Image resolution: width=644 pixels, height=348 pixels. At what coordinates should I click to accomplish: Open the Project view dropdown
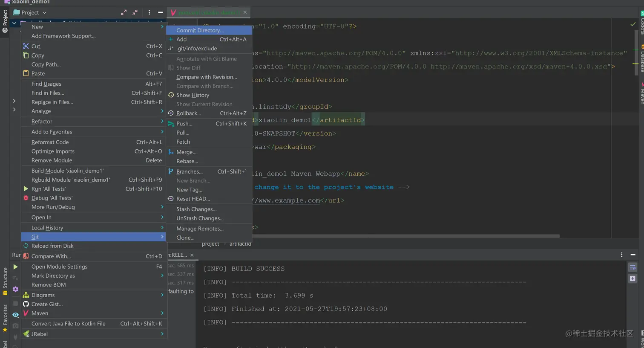coord(30,12)
